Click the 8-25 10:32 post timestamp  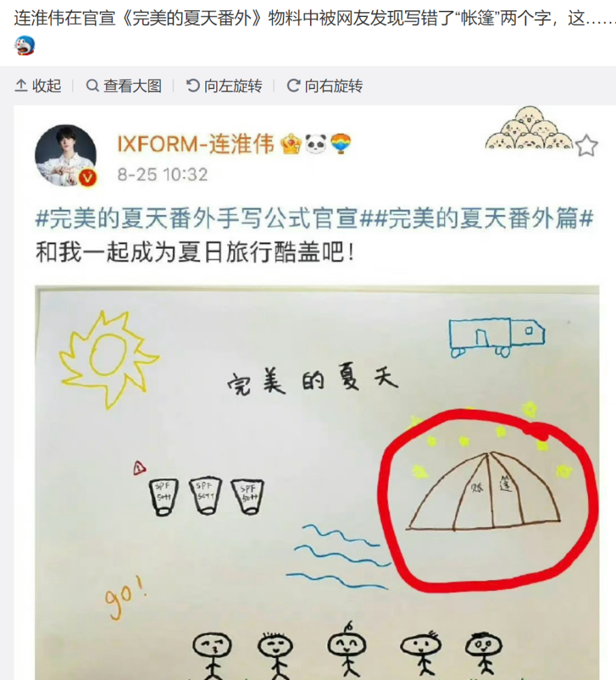tap(162, 174)
